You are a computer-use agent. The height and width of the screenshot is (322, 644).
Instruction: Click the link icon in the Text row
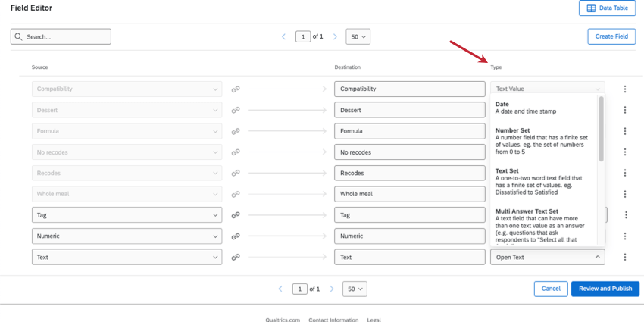tap(236, 258)
